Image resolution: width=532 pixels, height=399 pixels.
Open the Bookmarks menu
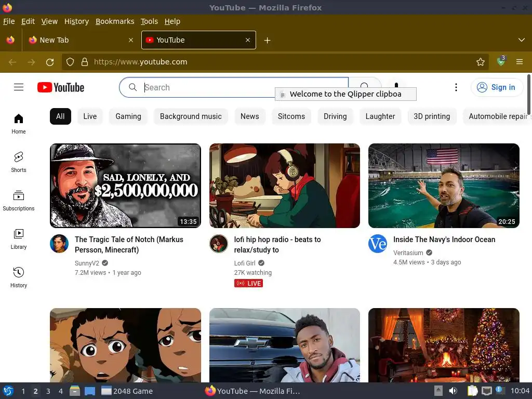pos(115,21)
